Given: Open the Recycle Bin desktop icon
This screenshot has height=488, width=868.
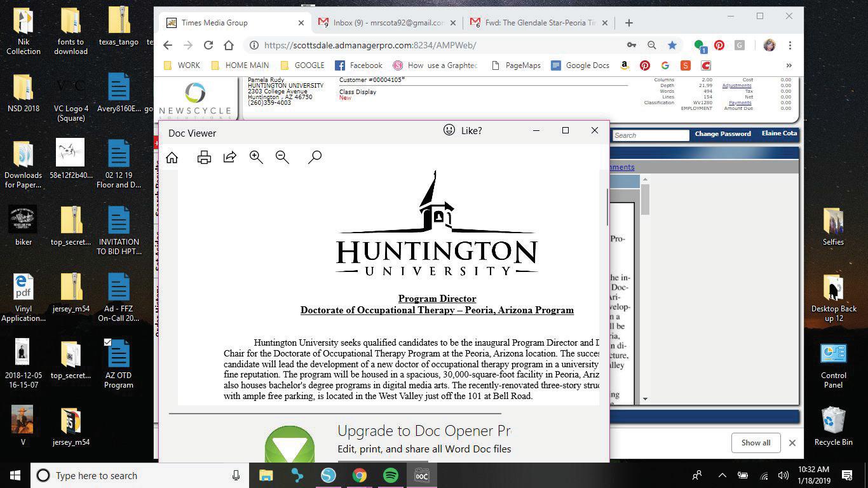Looking at the screenshot, I should pos(833,426).
